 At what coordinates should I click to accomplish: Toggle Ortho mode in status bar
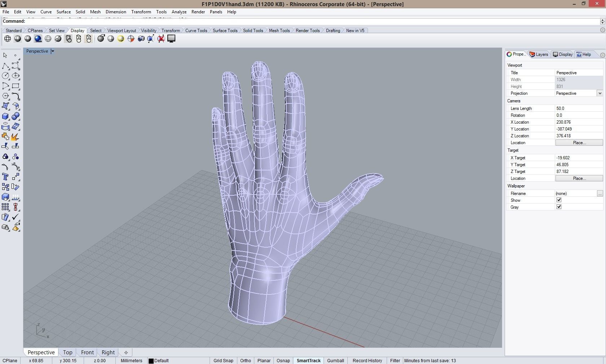246,360
